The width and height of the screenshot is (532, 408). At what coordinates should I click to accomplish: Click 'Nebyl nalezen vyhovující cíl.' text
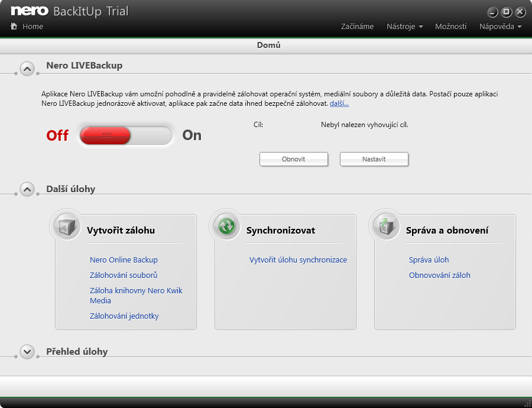(364, 125)
